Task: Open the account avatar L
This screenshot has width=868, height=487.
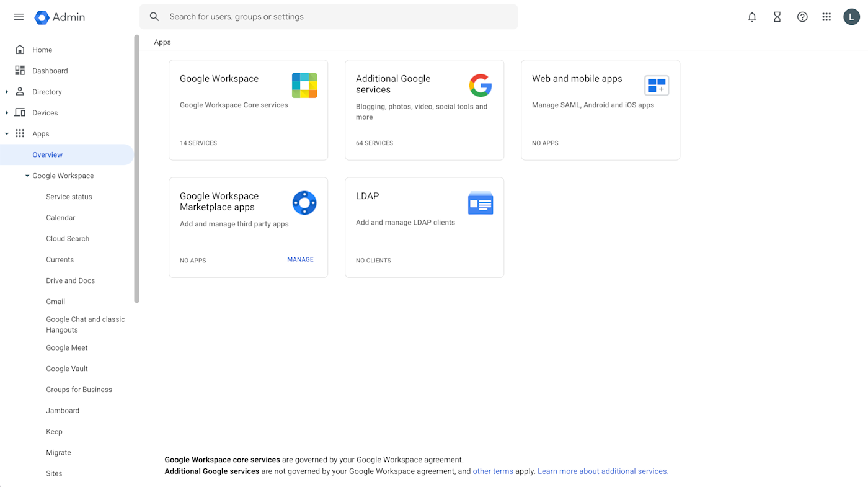Action: coord(851,17)
